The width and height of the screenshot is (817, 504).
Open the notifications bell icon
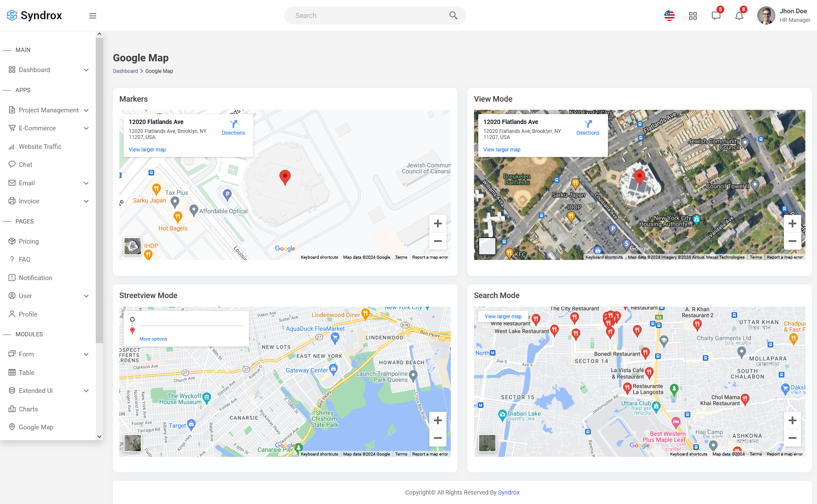(739, 16)
